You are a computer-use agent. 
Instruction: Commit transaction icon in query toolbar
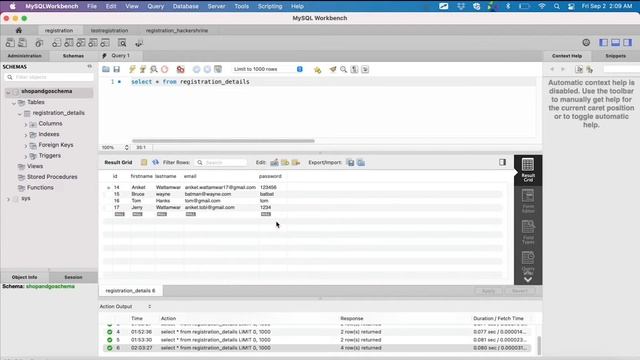[x=196, y=69]
